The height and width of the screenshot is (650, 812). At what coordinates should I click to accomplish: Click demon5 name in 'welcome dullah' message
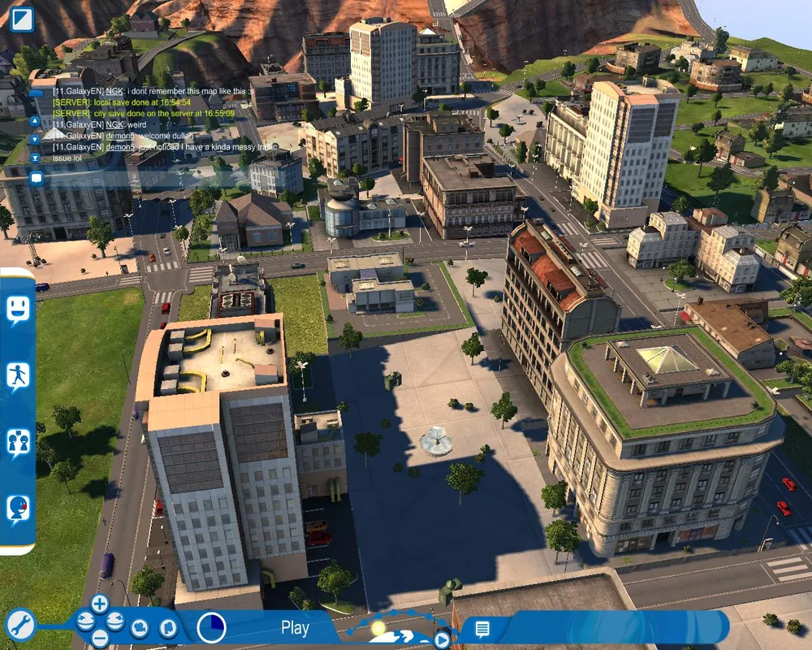pyautogui.click(x=120, y=136)
